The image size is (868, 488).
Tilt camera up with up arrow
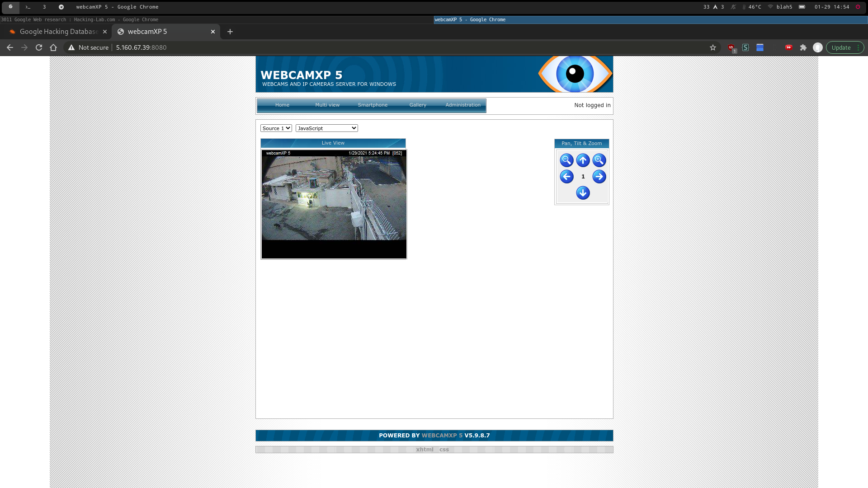pos(583,160)
